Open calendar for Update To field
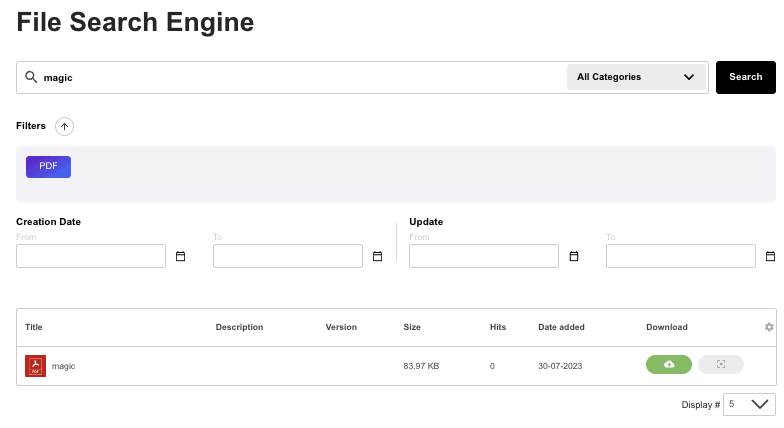The height and width of the screenshot is (428, 784). pos(770,256)
